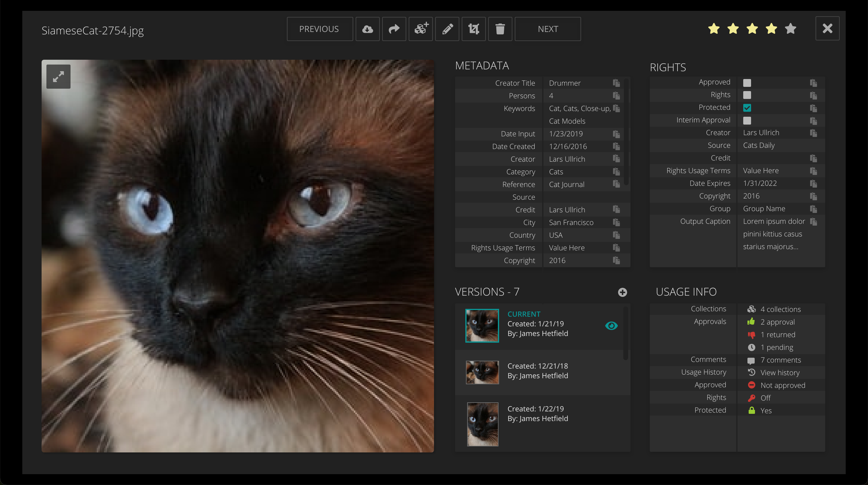Viewport: 868px width, 485px height.
Task: Copy the Keywords metadata value
Action: click(x=616, y=108)
